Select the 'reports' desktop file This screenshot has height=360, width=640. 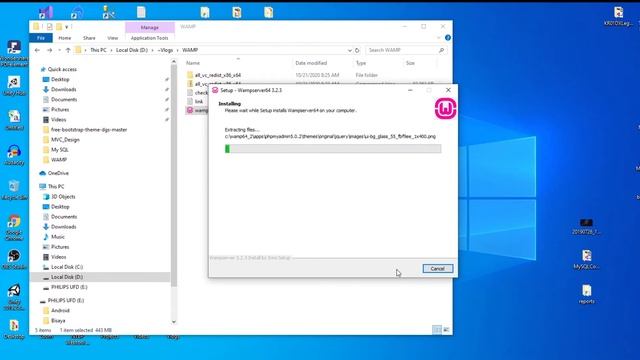point(587,295)
